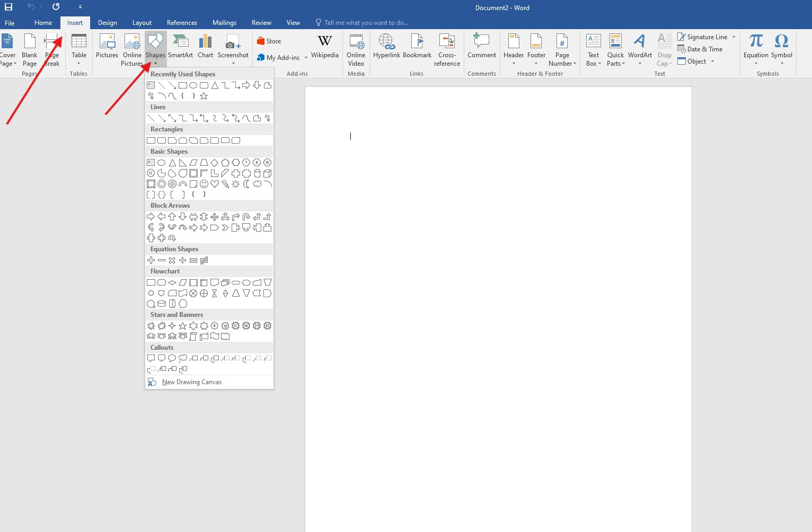Click the Online Video icon
This screenshot has height=532, width=812.
[x=356, y=50]
